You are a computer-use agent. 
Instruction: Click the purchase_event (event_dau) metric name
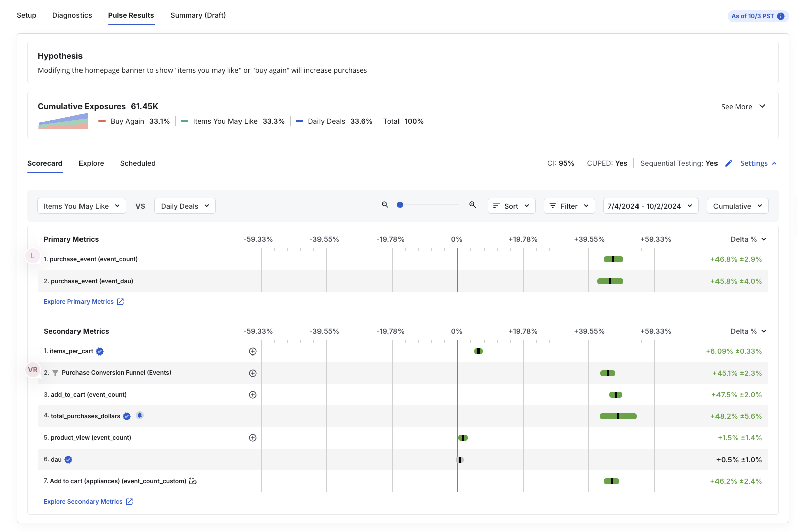92,281
